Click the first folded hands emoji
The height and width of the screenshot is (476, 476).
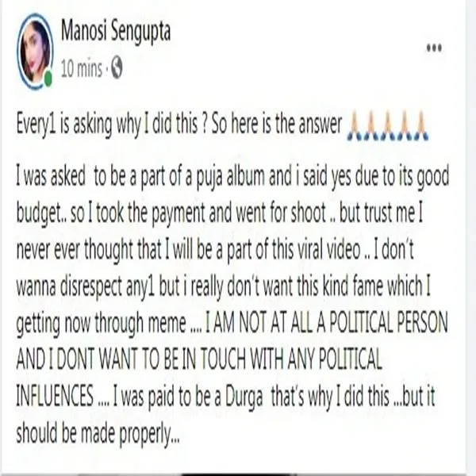[x=355, y=125]
